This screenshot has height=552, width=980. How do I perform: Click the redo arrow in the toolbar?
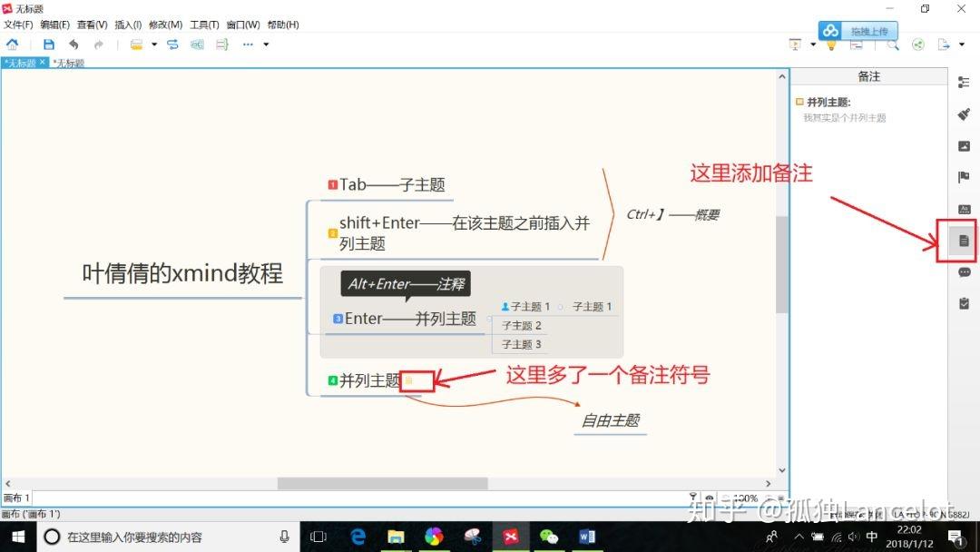[98, 44]
